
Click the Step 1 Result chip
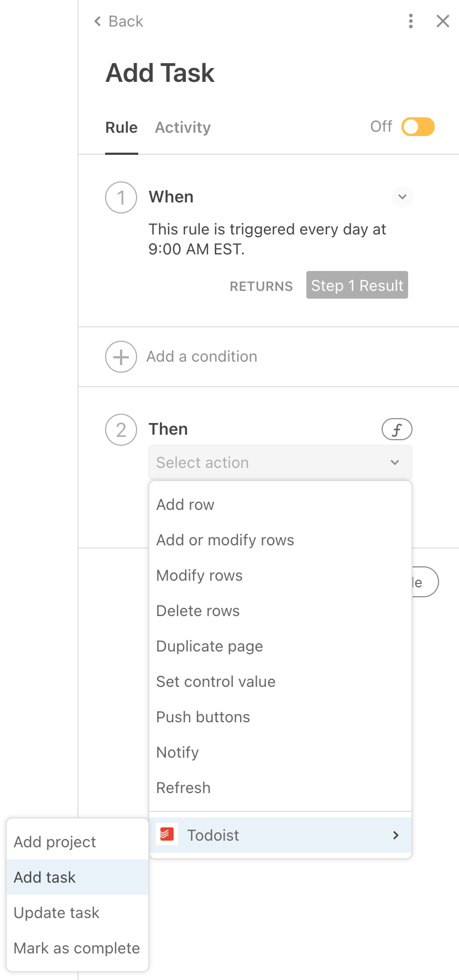357,285
